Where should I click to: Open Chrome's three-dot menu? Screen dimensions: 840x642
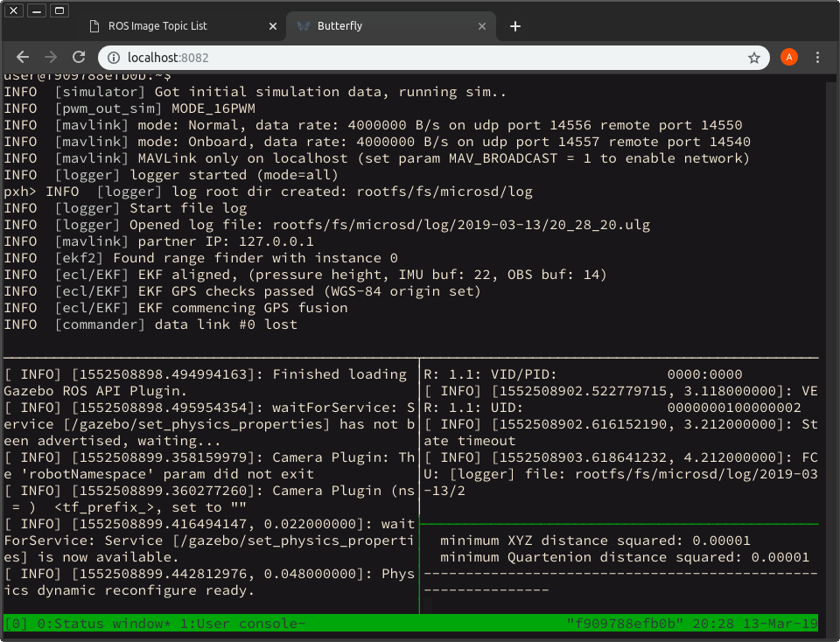tap(817, 57)
